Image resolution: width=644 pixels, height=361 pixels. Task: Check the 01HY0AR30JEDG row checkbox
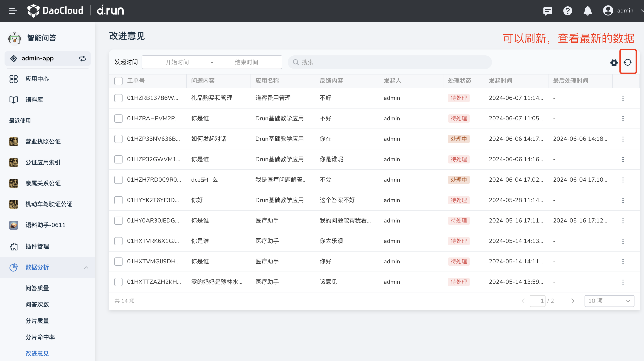click(118, 221)
